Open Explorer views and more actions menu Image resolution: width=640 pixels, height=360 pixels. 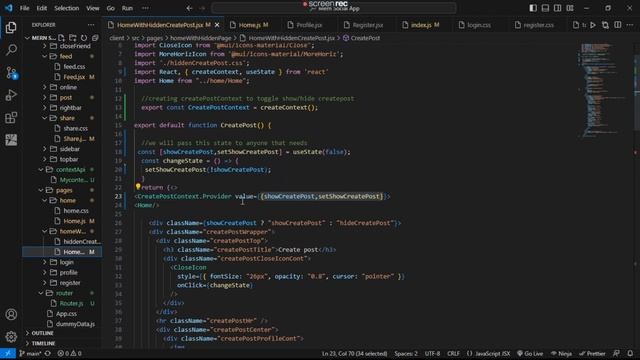click(x=91, y=25)
